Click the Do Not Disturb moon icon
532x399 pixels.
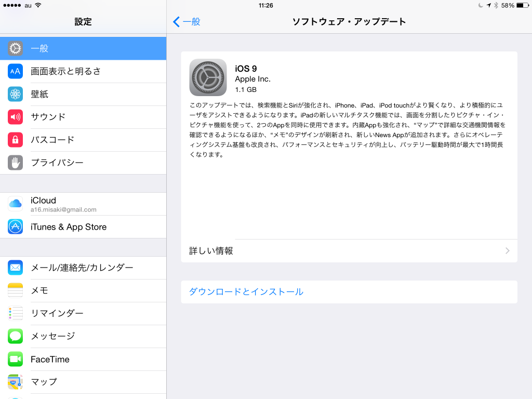481,5
